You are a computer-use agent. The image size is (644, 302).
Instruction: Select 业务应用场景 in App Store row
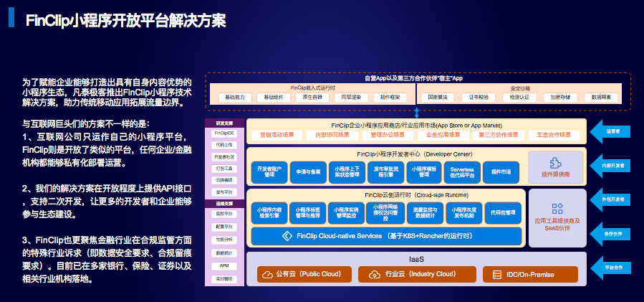443,135
